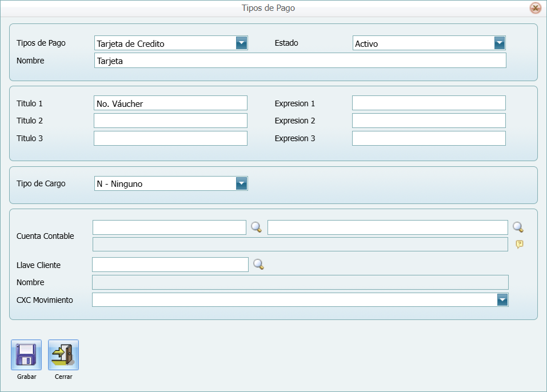Close the Tipos de Pago window
This screenshot has height=392, width=547.
coord(535,8)
